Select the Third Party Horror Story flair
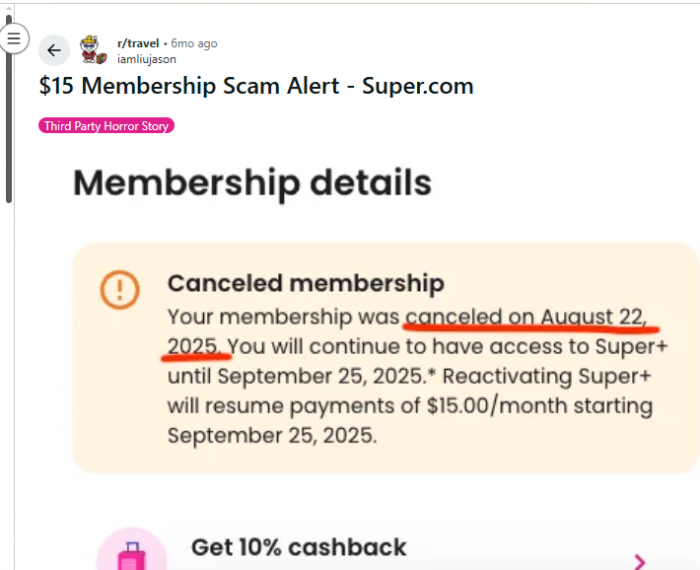The width and height of the screenshot is (700, 570). [x=106, y=126]
